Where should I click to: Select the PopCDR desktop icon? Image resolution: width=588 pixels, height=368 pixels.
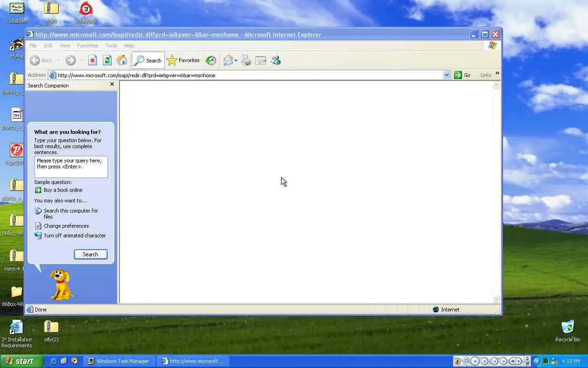point(17,154)
